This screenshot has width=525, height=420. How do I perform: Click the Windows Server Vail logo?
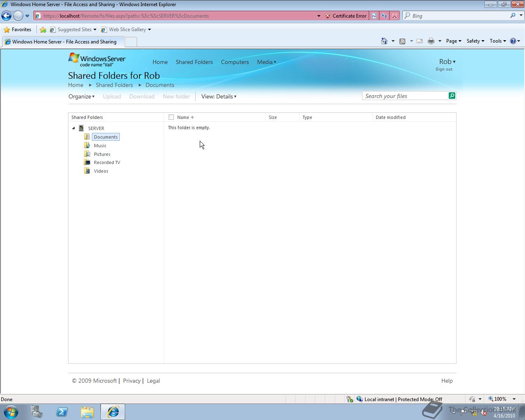97,59
